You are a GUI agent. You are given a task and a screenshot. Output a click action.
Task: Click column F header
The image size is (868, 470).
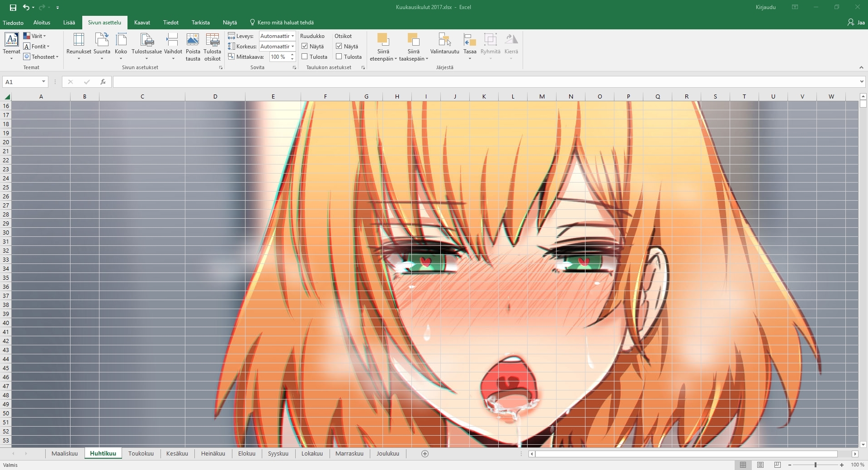(x=325, y=97)
